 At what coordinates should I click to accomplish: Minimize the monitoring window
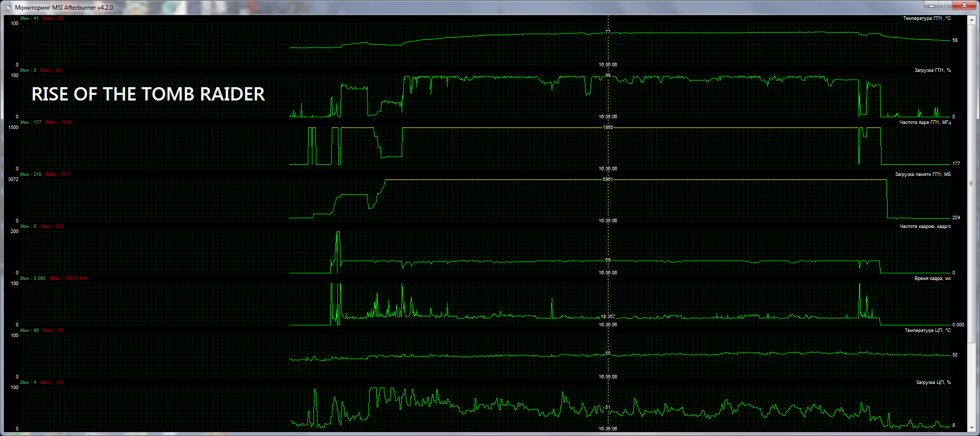[x=931, y=6]
